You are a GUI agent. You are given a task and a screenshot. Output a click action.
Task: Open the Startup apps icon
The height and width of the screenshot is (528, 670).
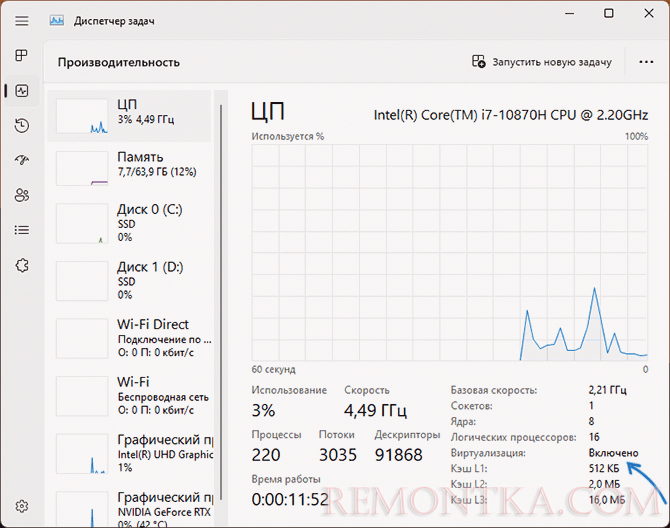click(x=22, y=160)
